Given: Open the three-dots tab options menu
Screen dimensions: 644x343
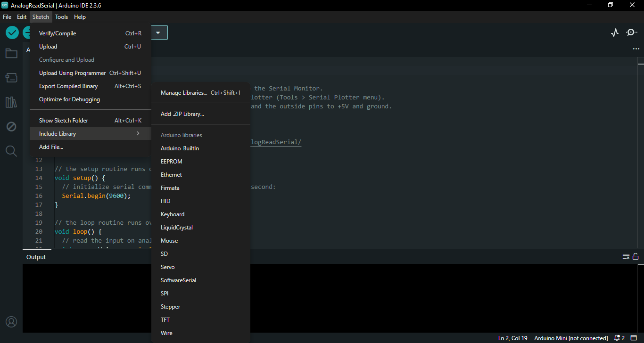Looking at the screenshot, I should [x=636, y=49].
